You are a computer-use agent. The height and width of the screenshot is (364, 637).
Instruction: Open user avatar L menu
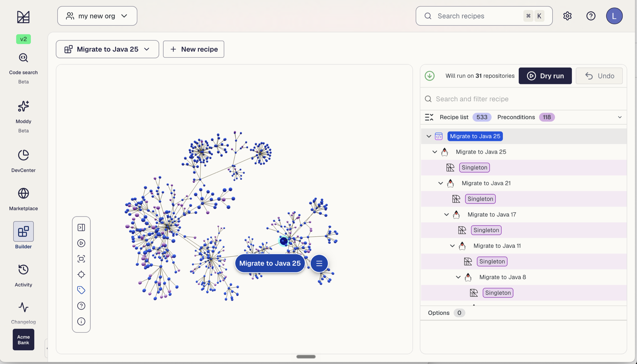click(x=614, y=16)
